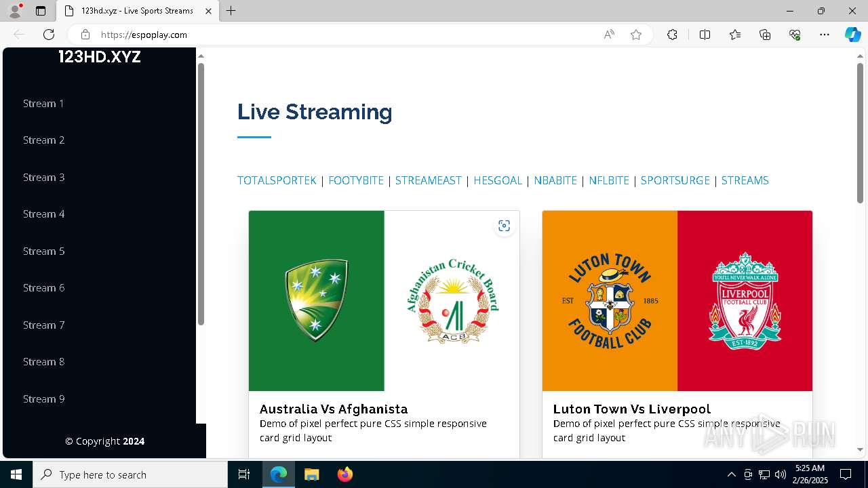Click the Microsoft Edge taskbar icon
Viewport: 868px width, 488px height.
tap(279, 474)
